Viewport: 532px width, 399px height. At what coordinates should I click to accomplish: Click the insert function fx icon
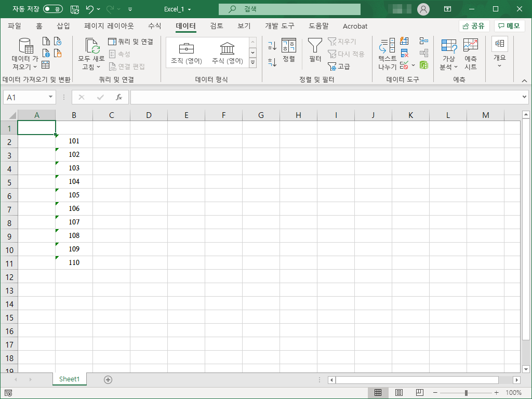[x=119, y=97]
